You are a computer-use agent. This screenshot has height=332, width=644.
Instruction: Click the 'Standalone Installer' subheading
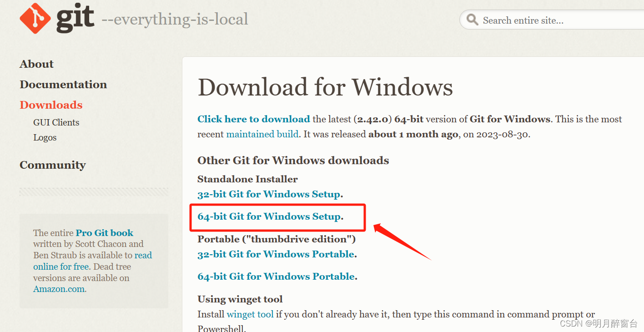[247, 179]
